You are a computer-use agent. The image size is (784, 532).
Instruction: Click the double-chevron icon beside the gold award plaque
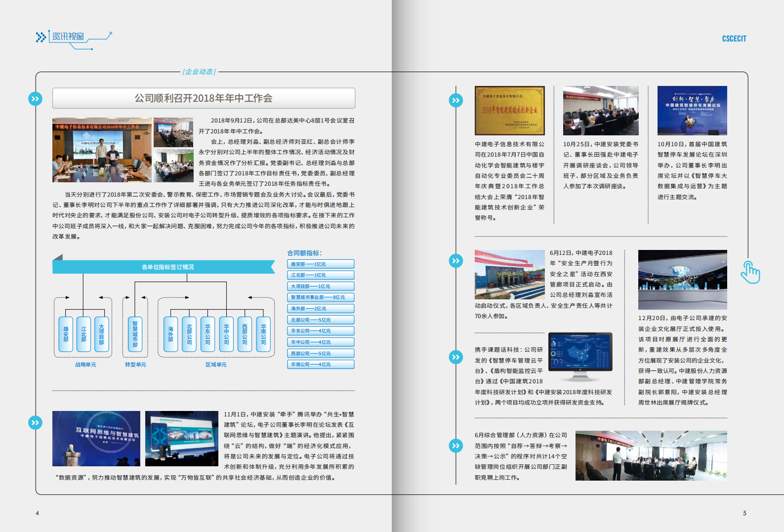(456, 100)
